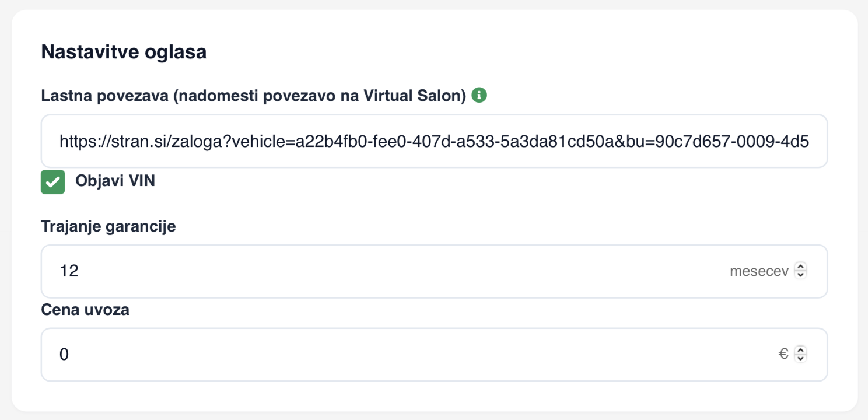Place cursor on the value 0
Screen dimensions: 868x420
[x=64, y=355]
